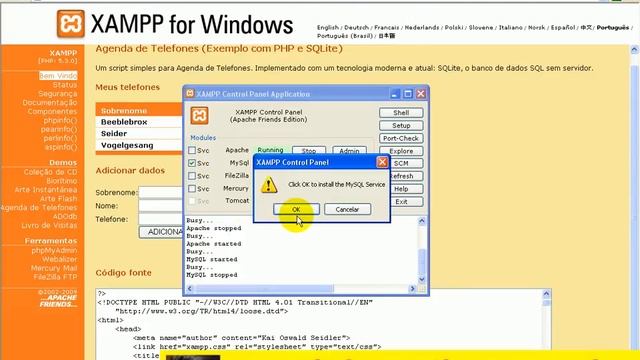Switch language to Italiano
This screenshot has height=360, width=640.
pos(511,28)
